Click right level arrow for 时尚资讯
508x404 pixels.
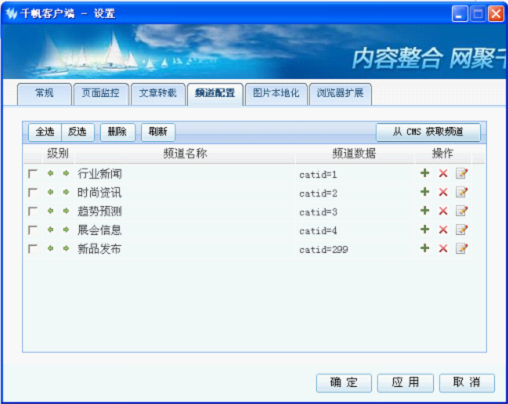coord(66,192)
